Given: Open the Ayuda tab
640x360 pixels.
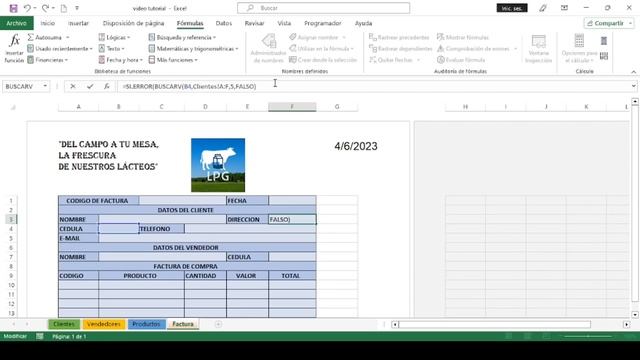Looking at the screenshot, I should [x=363, y=23].
